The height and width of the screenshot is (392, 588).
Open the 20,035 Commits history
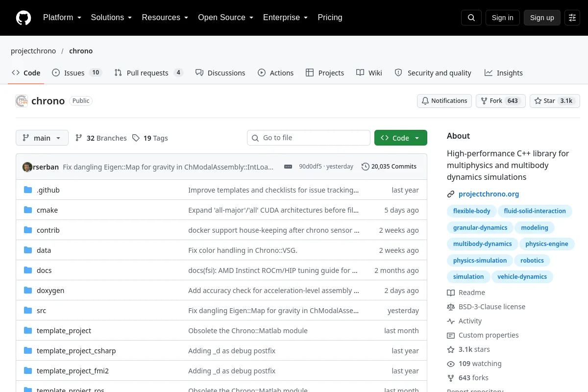click(x=389, y=167)
